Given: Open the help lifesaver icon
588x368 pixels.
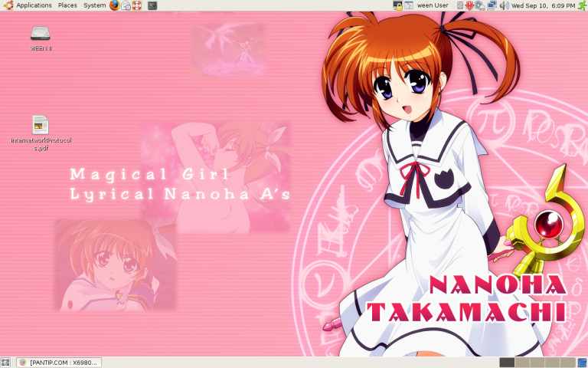Looking at the screenshot, I should tap(137, 5).
